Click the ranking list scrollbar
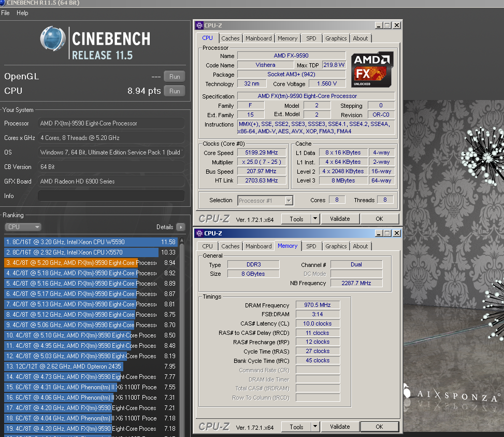The image size is (504, 437). (x=182, y=336)
